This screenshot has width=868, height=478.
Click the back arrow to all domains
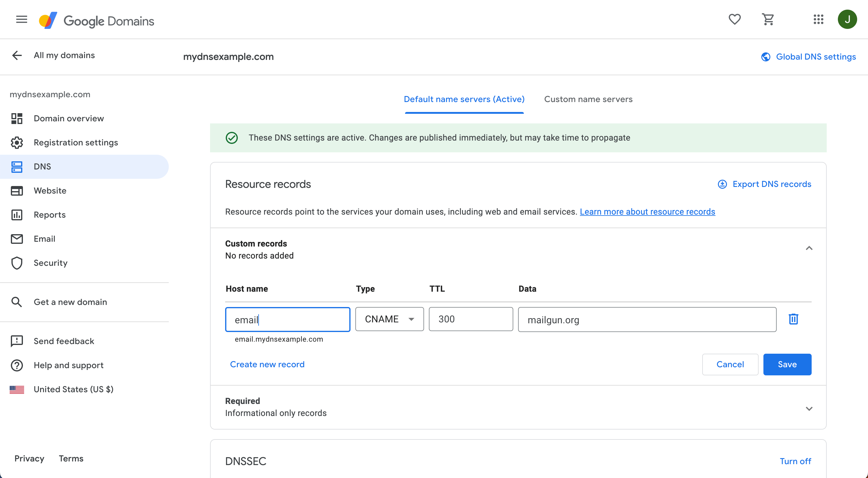point(17,55)
